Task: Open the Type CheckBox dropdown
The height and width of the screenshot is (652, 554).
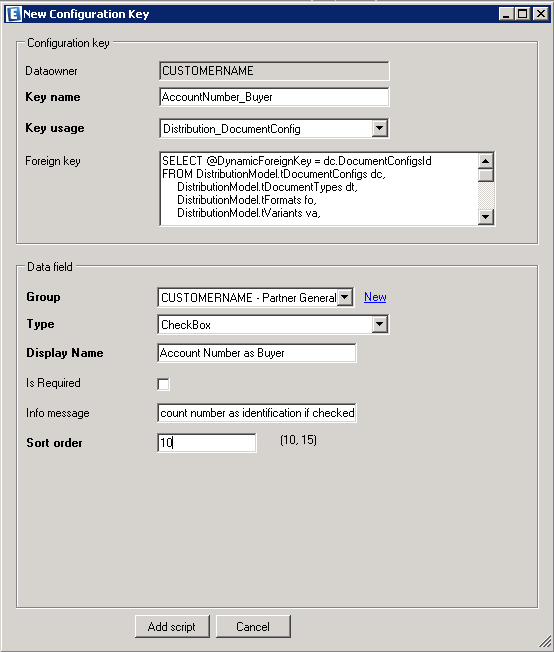Action: click(379, 324)
